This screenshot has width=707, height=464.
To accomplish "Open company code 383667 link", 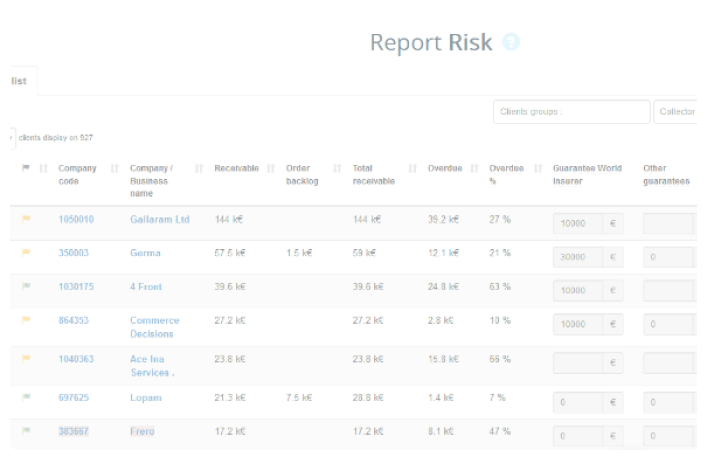I will pos(73,431).
